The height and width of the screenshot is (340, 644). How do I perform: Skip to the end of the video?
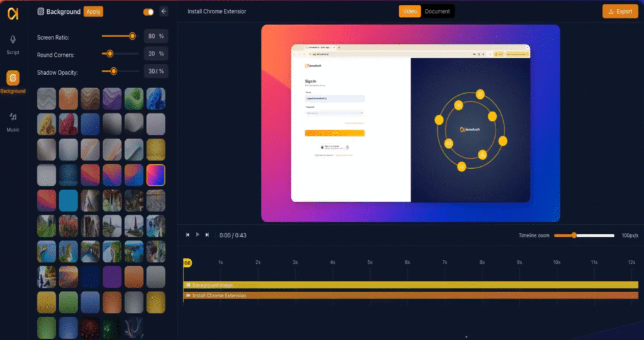point(208,235)
